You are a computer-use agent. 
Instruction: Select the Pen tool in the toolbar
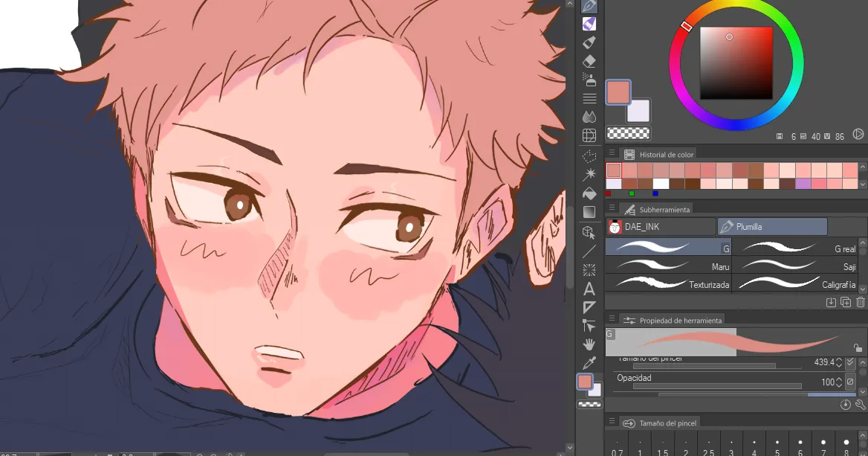click(x=589, y=5)
